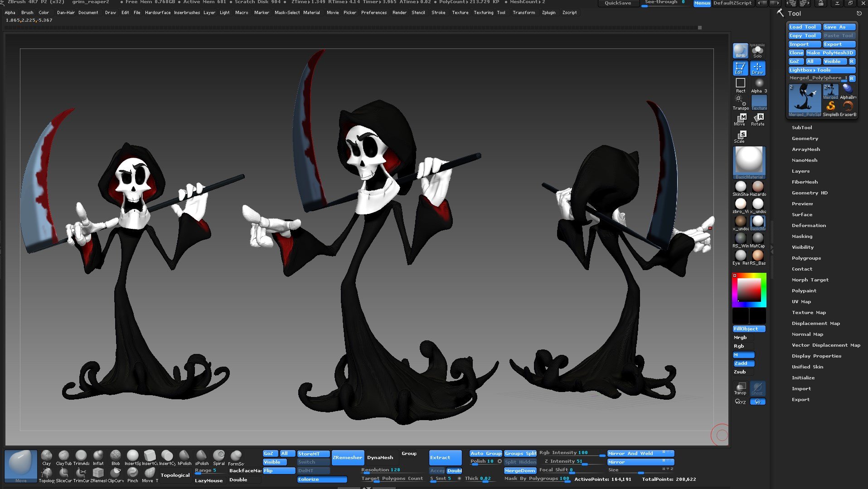The image size is (868, 489).
Task: Open the Transform menu
Action: (x=524, y=13)
